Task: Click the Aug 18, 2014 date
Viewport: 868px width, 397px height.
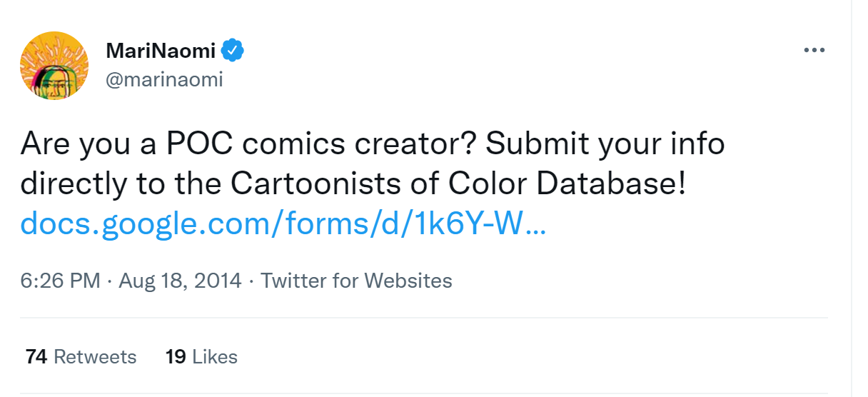Action: pos(180,281)
